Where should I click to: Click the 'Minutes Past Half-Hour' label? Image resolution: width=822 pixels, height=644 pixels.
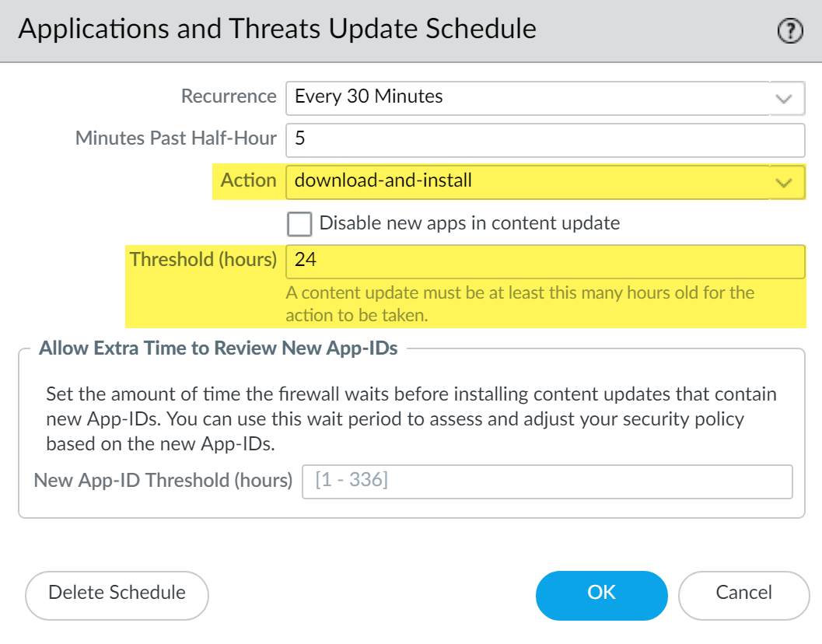(176, 138)
